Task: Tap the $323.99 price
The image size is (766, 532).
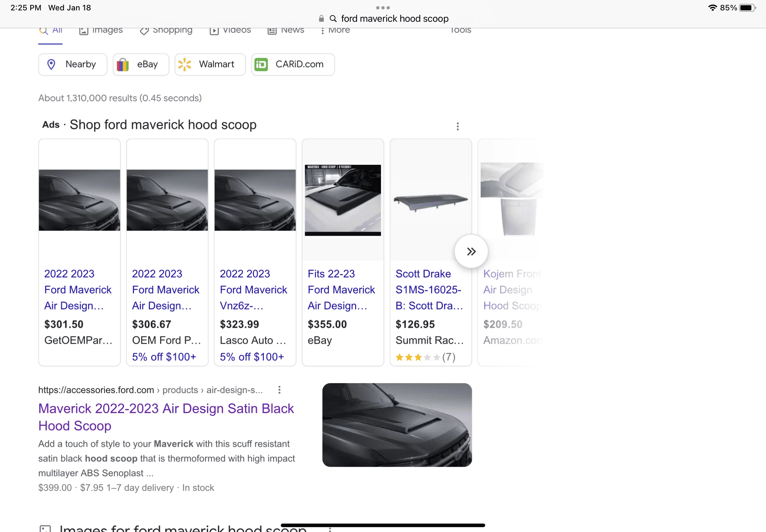Action: [x=240, y=324]
